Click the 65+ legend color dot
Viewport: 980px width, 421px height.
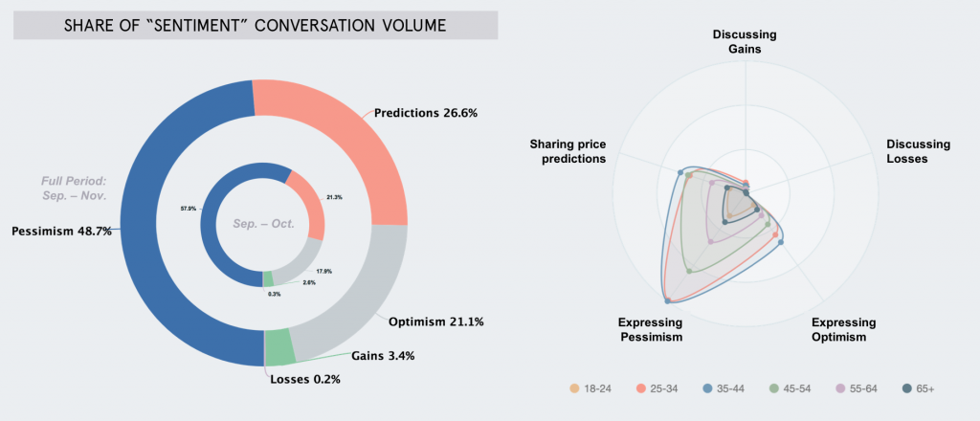[x=905, y=388]
